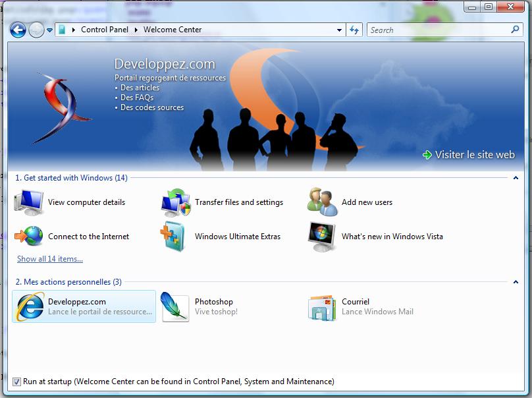This screenshot has height=398, width=532.
Task: Click inside the Search input field
Action: (438, 30)
